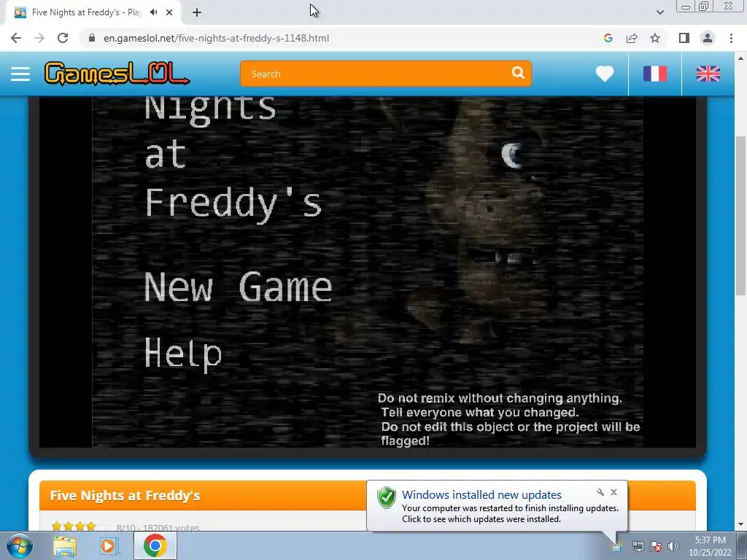The height and width of the screenshot is (560, 747).
Task: Dismiss the Windows updates notification
Action: (x=614, y=492)
